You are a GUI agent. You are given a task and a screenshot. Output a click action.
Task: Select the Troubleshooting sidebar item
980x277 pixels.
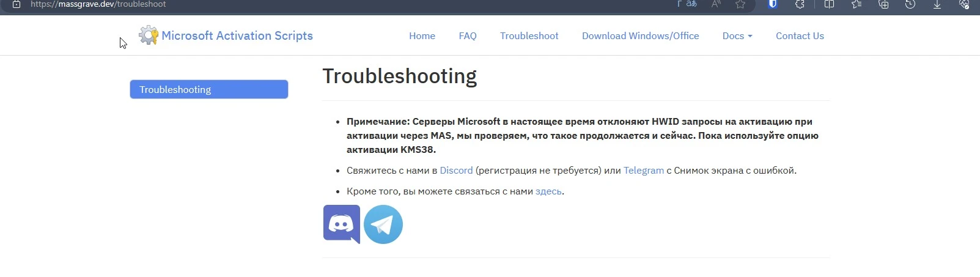click(209, 89)
